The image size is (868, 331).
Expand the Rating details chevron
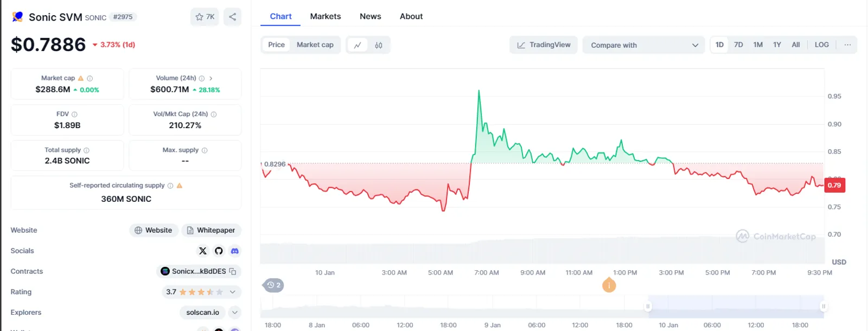pos(233,292)
